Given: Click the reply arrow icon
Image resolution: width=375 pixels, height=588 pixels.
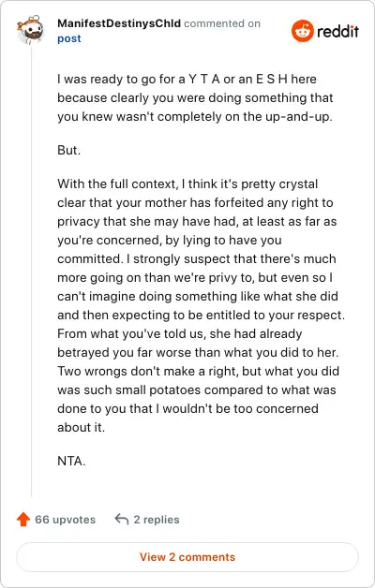Looking at the screenshot, I should (x=122, y=520).
